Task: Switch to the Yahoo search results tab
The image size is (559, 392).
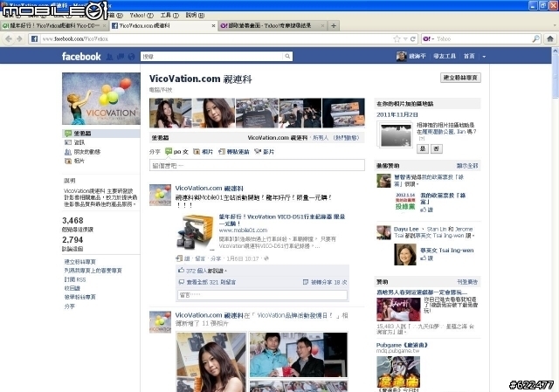Action: (x=273, y=25)
